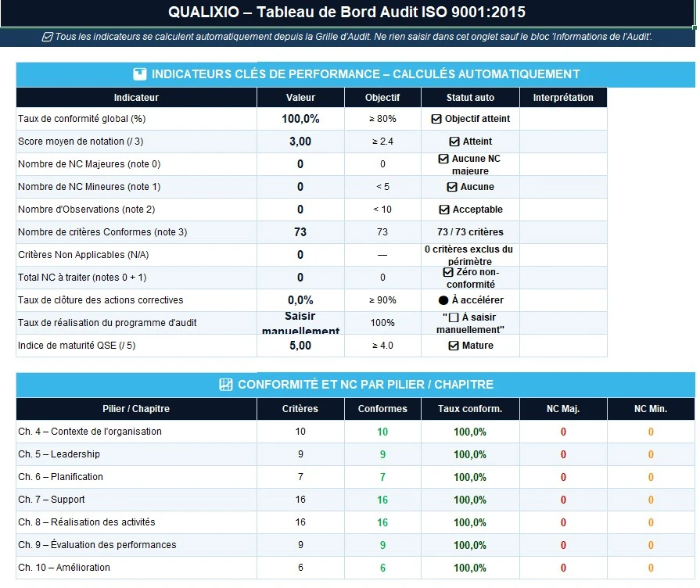Click the ≥ 2.4 objective cell

pyautogui.click(x=382, y=142)
